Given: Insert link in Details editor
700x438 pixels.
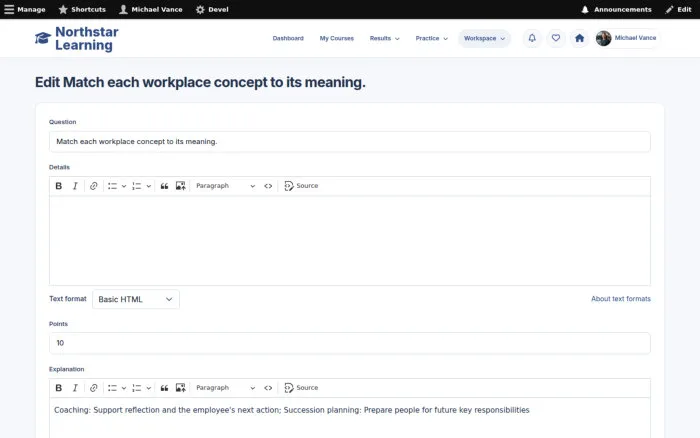Looking at the screenshot, I should click(93, 186).
